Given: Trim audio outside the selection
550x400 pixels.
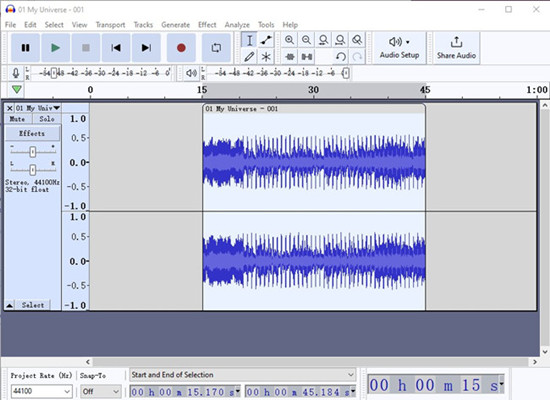Looking at the screenshot, I should [x=290, y=56].
